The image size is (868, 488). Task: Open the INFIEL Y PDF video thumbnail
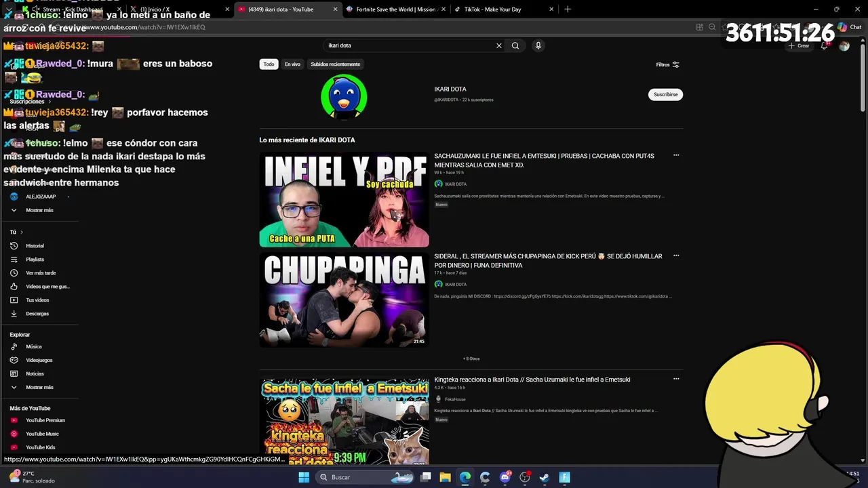point(344,200)
